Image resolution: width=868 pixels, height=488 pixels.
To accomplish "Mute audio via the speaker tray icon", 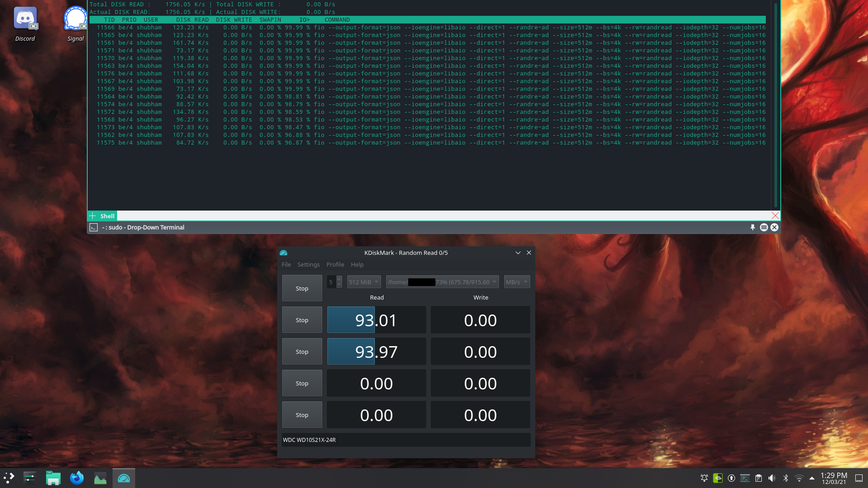I will pos(771,478).
